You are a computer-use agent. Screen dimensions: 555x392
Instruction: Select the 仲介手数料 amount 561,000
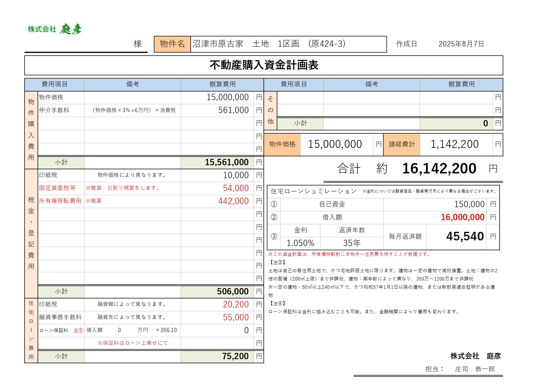233,110
